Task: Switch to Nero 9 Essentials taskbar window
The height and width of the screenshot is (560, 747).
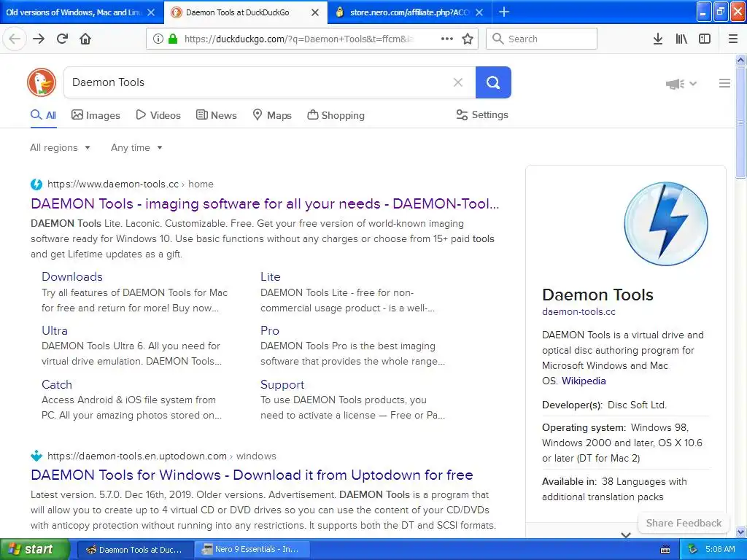Action: pyautogui.click(x=252, y=549)
